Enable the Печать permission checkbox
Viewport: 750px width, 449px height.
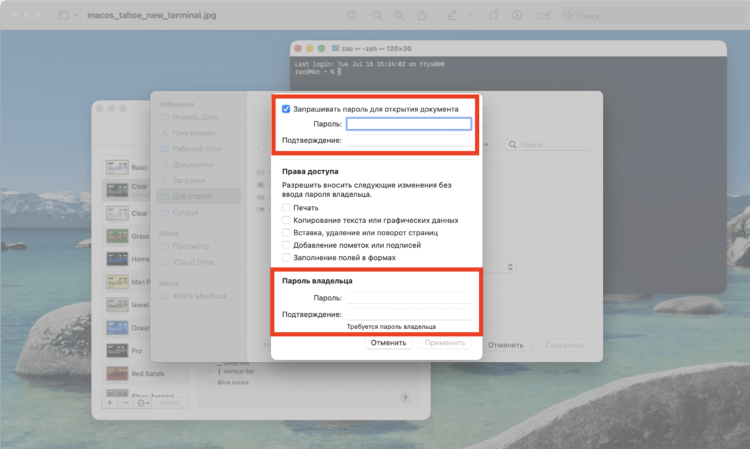(286, 208)
